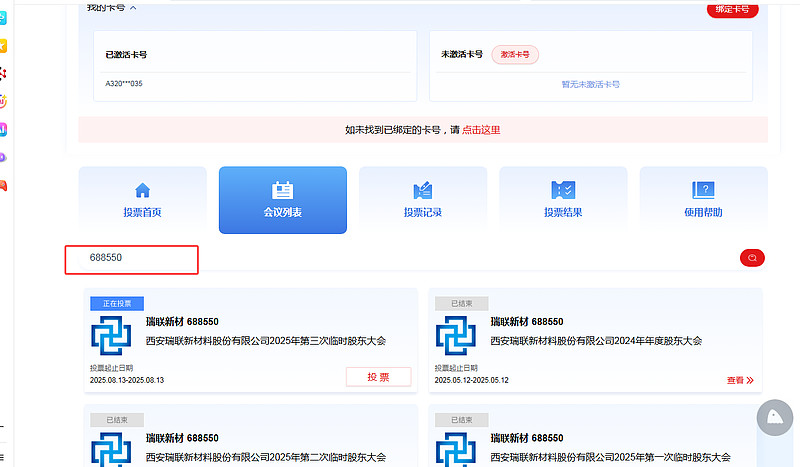
Task: Select activated card A320***035
Action: pos(124,84)
